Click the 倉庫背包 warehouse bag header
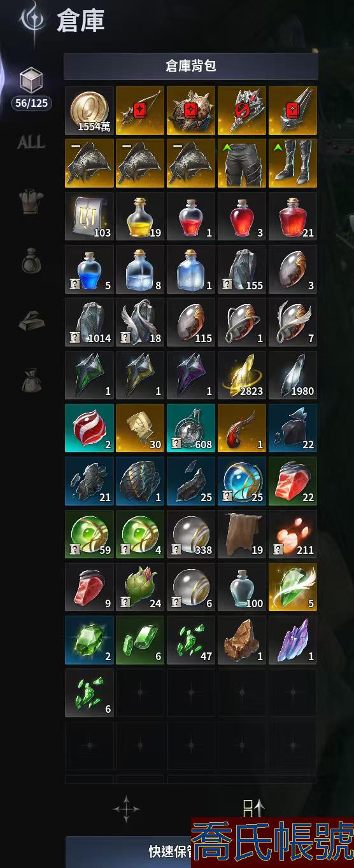The height and width of the screenshot is (868, 354). point(191,66)
